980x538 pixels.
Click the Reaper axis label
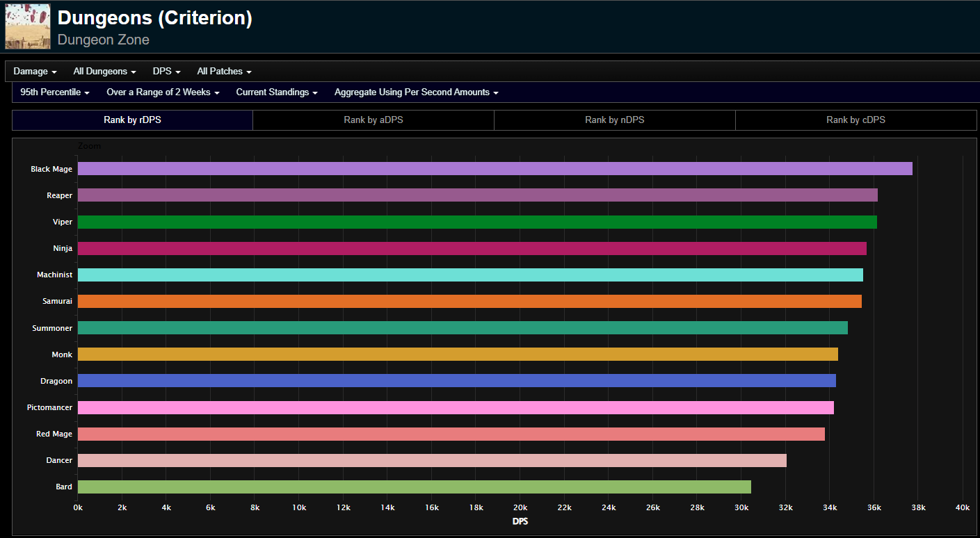59,195
